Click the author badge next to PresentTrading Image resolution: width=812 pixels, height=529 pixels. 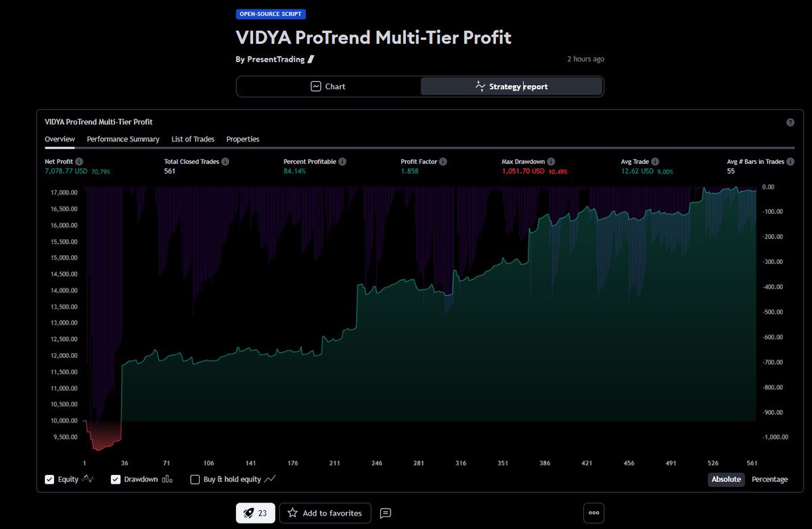tap(311, 60)
